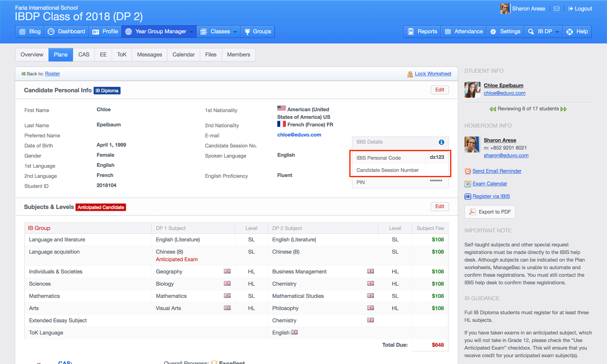Click the Lock Worksheet link

point(433,74)
